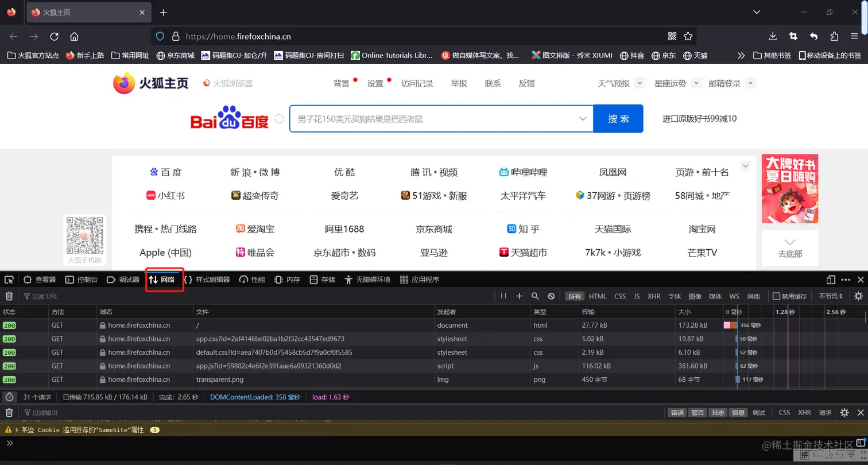Open a new browser tab
The width and height of the screenshot is (868, 465).
(164, 13)
